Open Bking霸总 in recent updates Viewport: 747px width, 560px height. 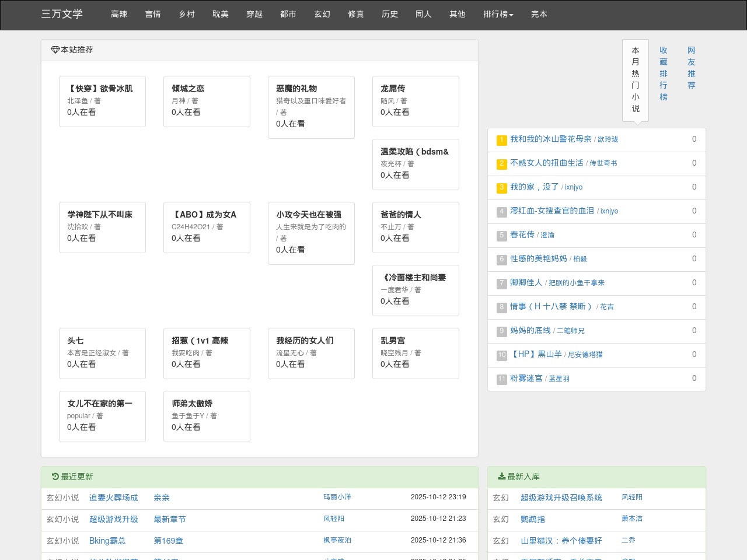coord(107,541)
